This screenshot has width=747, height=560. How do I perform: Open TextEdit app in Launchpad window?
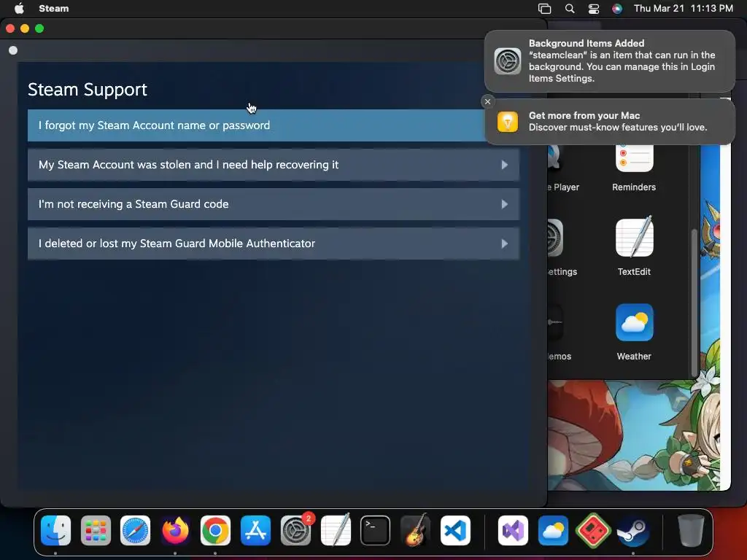[634, 246]
